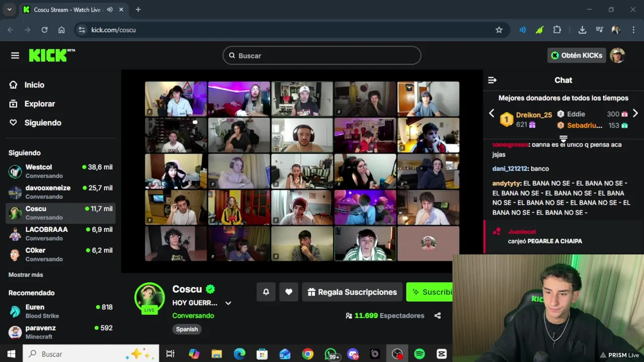
Task: Go to the browser home page
Action: pyautogui.click(x=61, y=30)
